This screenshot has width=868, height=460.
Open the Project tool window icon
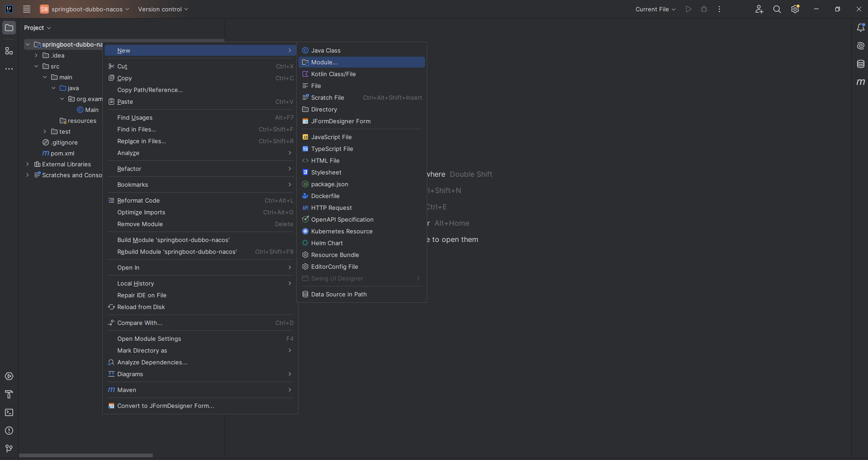9,28
